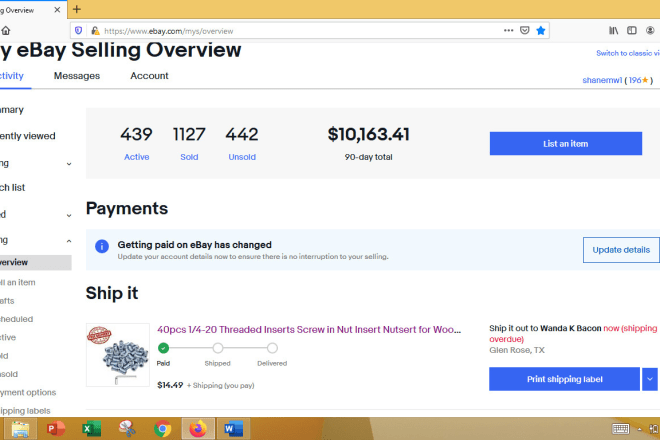Click the Firefox home icon

click(5, 31)
